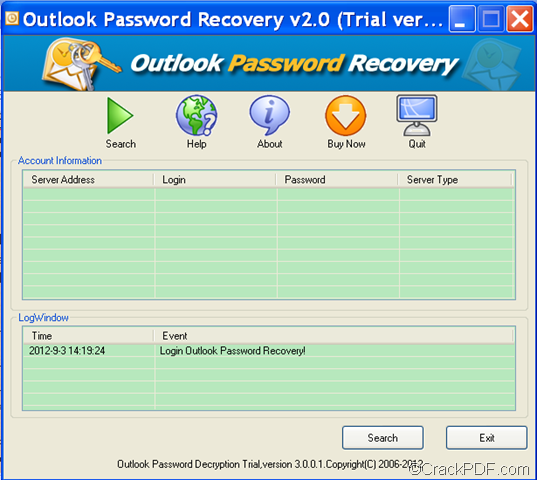Viewport: 537px width, 480px height.
Task: Click the 'Quit' label under the monitor icon
Action: (417, 144)
